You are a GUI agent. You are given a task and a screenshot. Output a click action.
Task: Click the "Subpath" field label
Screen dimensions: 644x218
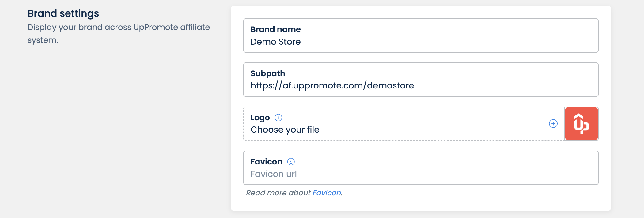click(x=268, y=73)
